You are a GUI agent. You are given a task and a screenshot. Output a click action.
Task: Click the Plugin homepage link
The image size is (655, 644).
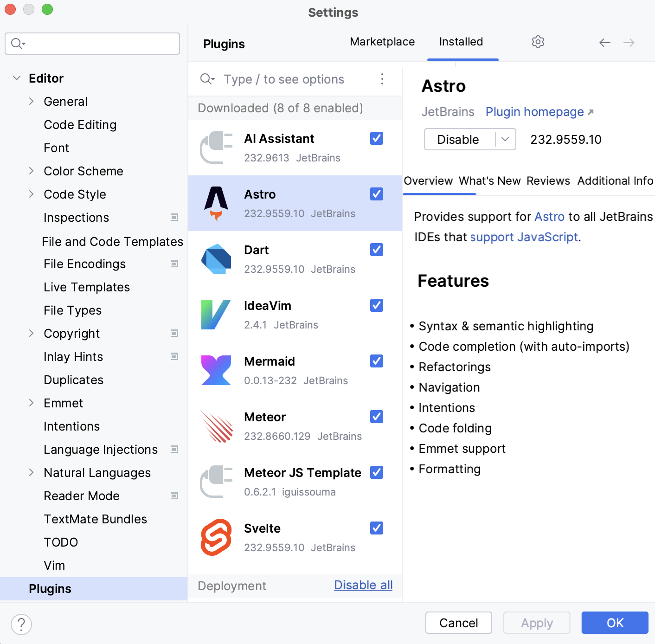point(534,112)
